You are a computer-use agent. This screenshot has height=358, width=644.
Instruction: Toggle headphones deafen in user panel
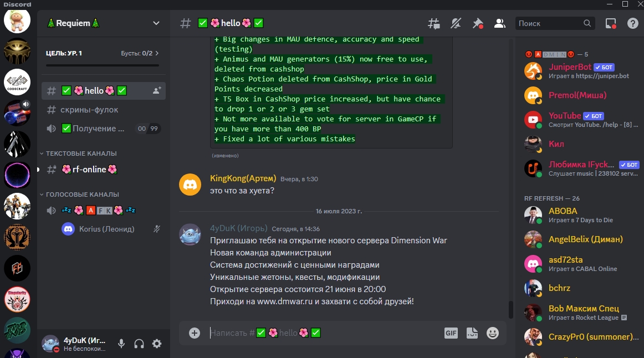click(139, 344)
